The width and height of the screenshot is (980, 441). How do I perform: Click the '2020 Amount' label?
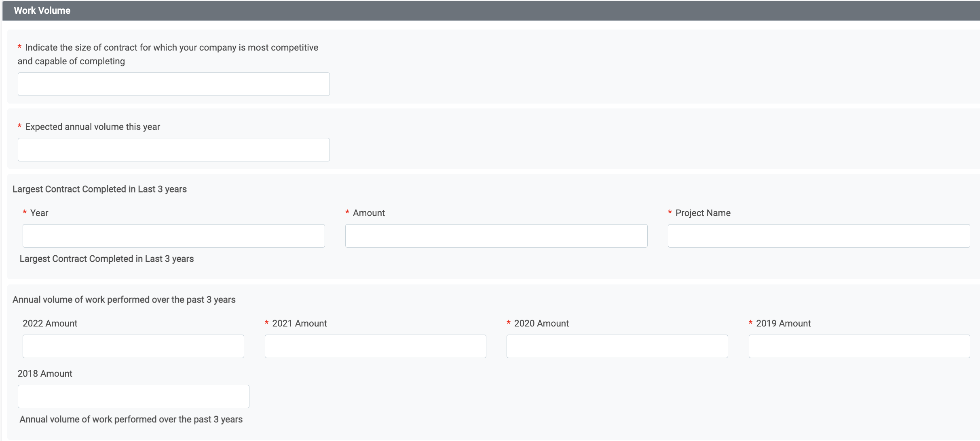(541, 323)
